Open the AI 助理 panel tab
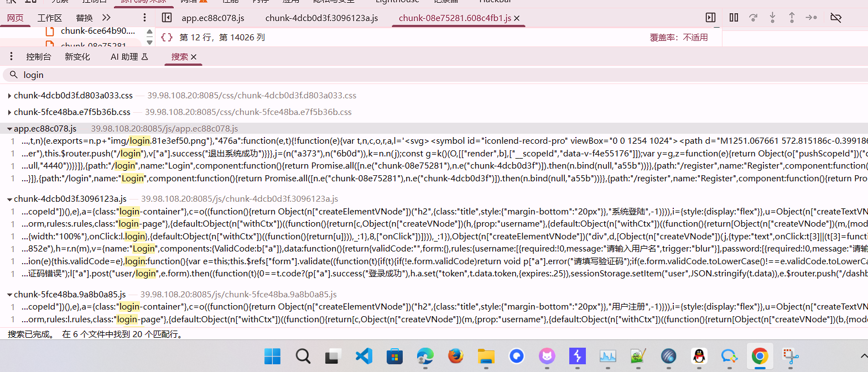 [x=129, y=56]
